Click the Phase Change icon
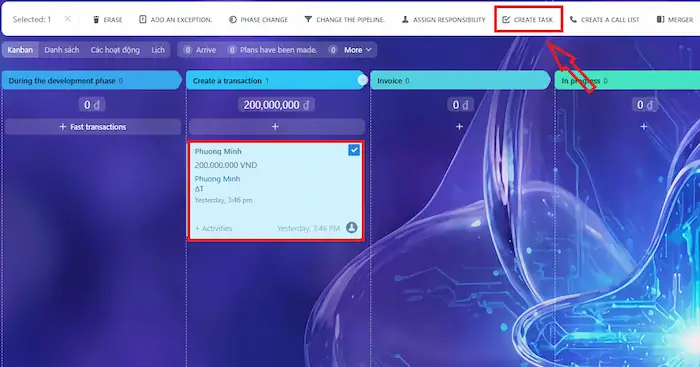Screen dimensions: 700x367 [233, 20]
